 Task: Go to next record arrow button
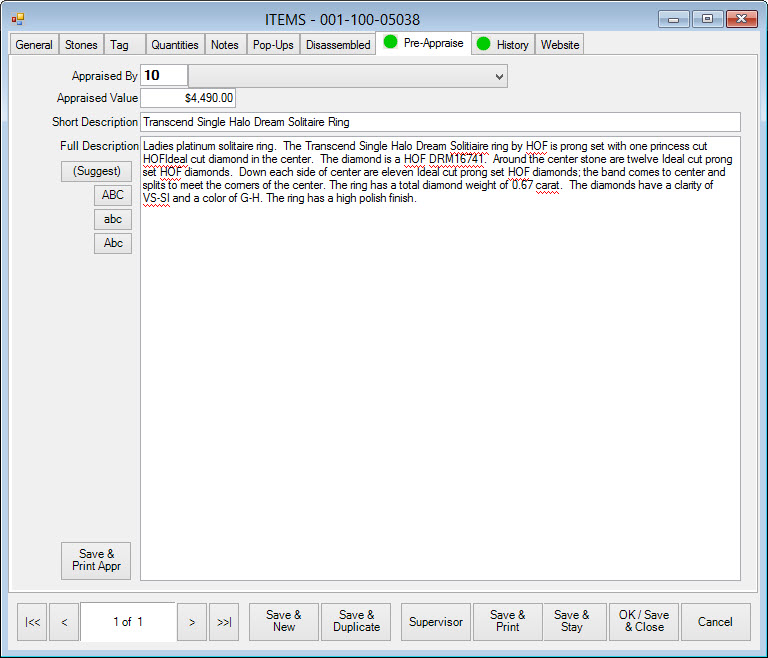[x=192, y=622]
